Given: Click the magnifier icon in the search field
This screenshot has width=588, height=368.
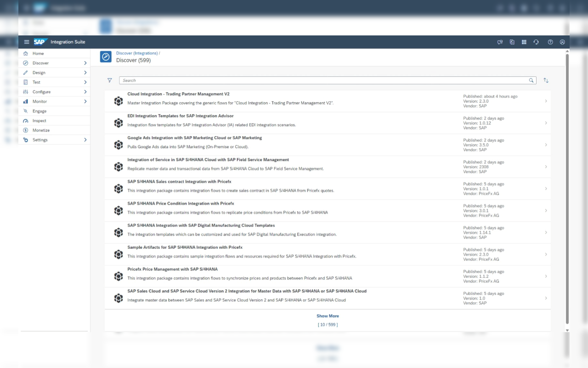Looking at the screenshot, I should click(531, 80).
